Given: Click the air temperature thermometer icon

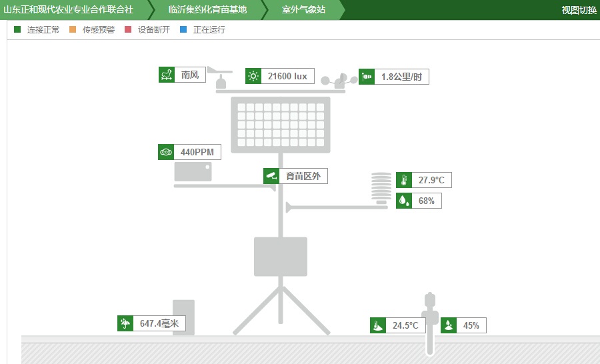Looking at the screenshot, I should pyautogui.click(x=404, y=180).
